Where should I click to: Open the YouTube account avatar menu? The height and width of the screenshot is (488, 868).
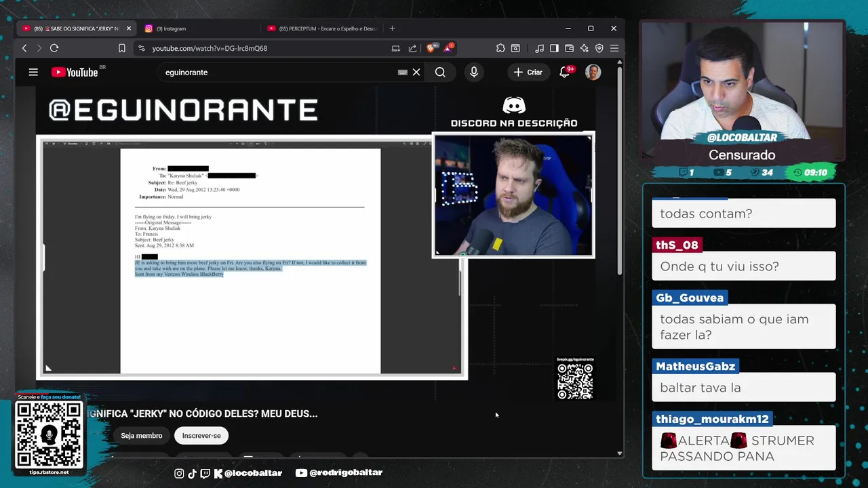tap(593, 72)
